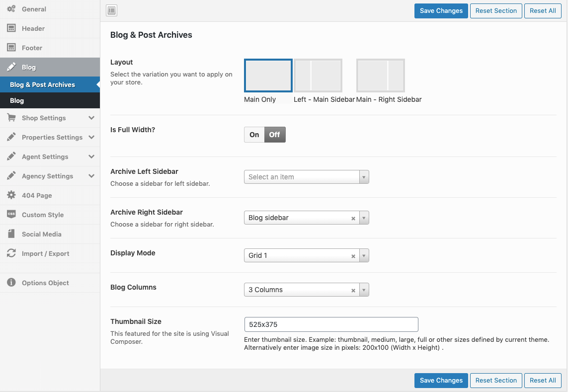Go to Options Object in sidebar
This screenshot has width=568, height=392.
45,283
